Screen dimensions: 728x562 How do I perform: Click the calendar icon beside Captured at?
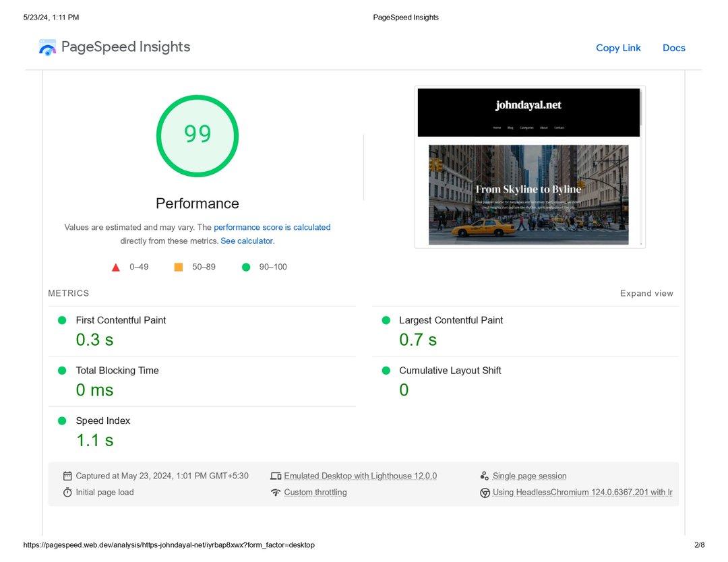[x=67, y=476]
